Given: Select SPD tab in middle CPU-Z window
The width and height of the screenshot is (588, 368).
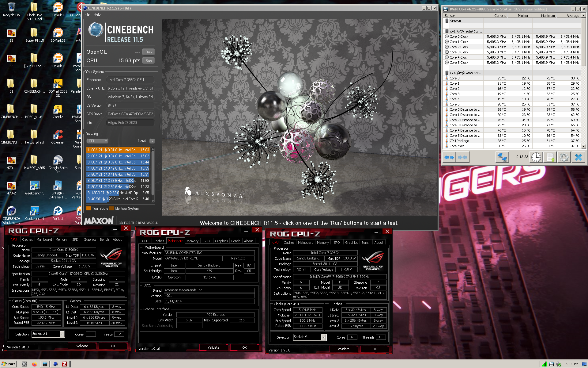Looking at the screenshot, I should click(x=207, y=241).
